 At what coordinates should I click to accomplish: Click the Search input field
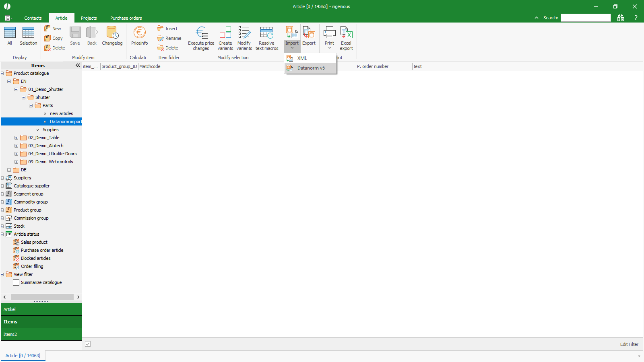tap(586, 18)
